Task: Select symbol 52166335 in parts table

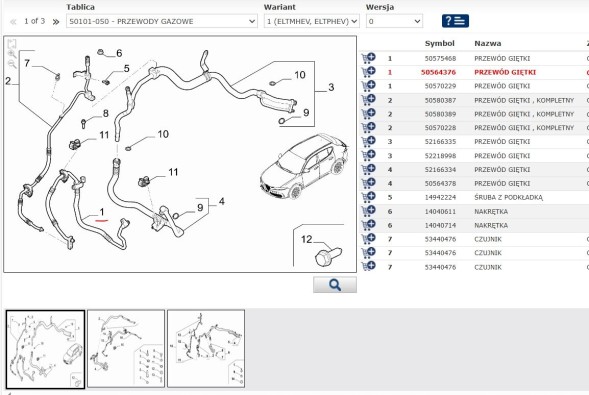Action: (x=440, y=142)
